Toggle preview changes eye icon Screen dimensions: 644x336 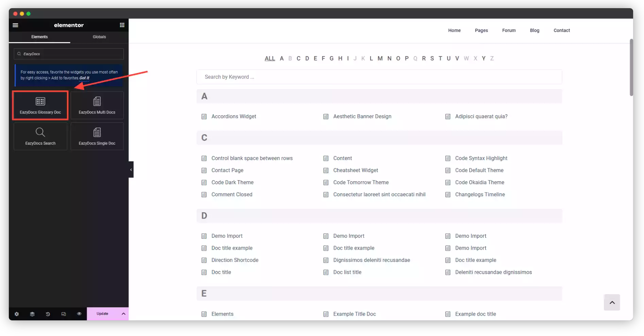[x=79, y=314]
